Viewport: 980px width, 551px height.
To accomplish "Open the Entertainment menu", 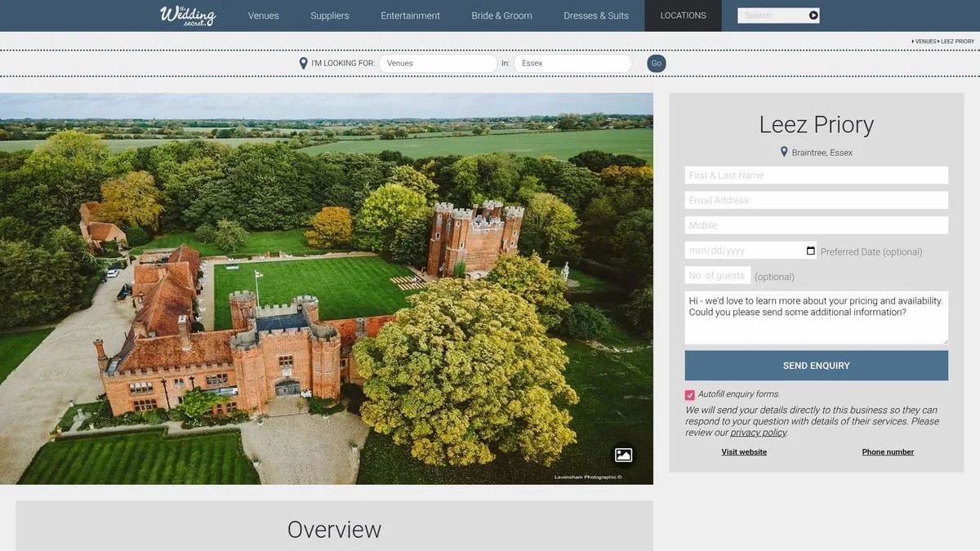I will pos(410,16).
